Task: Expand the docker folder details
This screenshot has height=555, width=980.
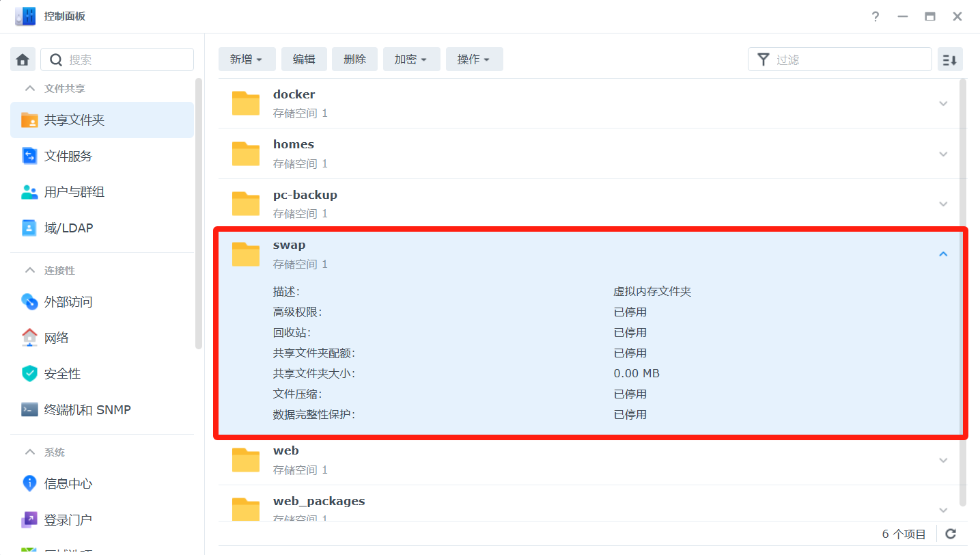Action: pyautogui.click(x=943, y=104)
